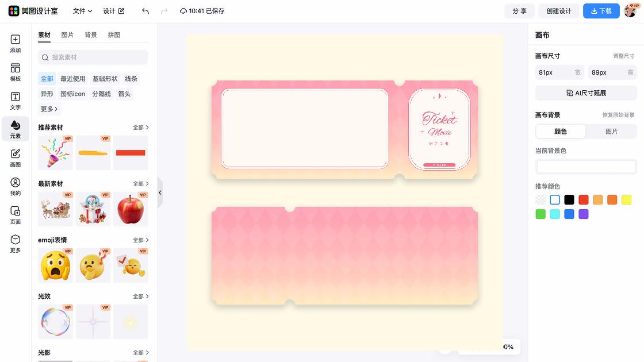
Task: Click 恢复原始背景 link
Action: (619, 115)
